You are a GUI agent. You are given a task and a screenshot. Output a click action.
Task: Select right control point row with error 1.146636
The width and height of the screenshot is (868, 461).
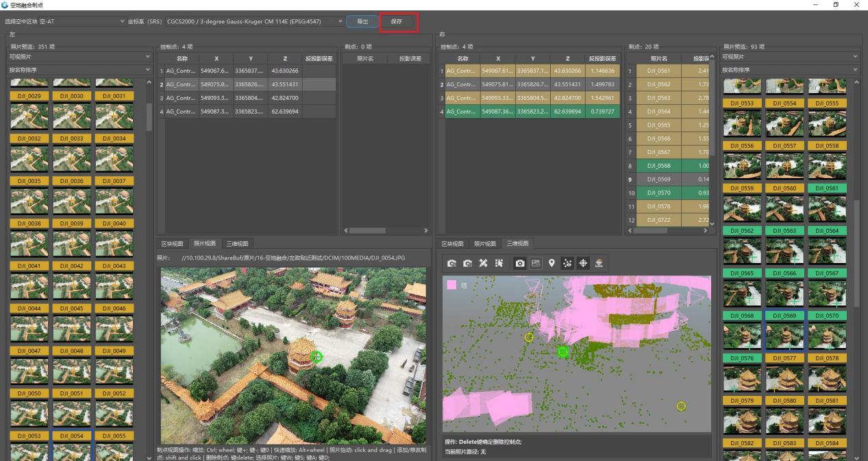[529, 70]
